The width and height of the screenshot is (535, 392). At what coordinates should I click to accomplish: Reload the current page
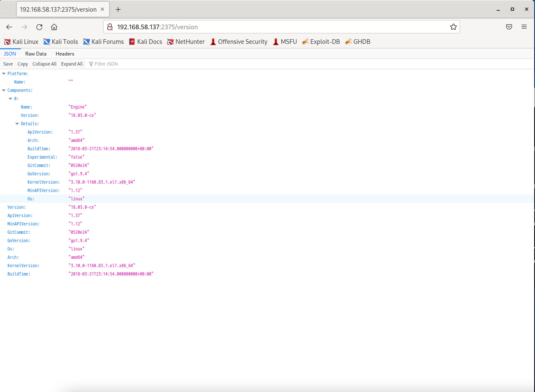click(x=39, y=27)
